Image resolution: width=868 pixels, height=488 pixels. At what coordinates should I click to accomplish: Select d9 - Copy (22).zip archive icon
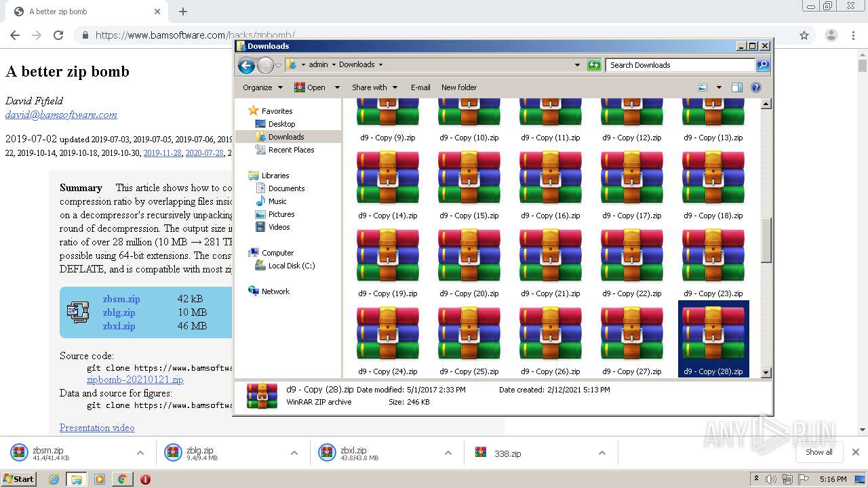coord(632,256)
